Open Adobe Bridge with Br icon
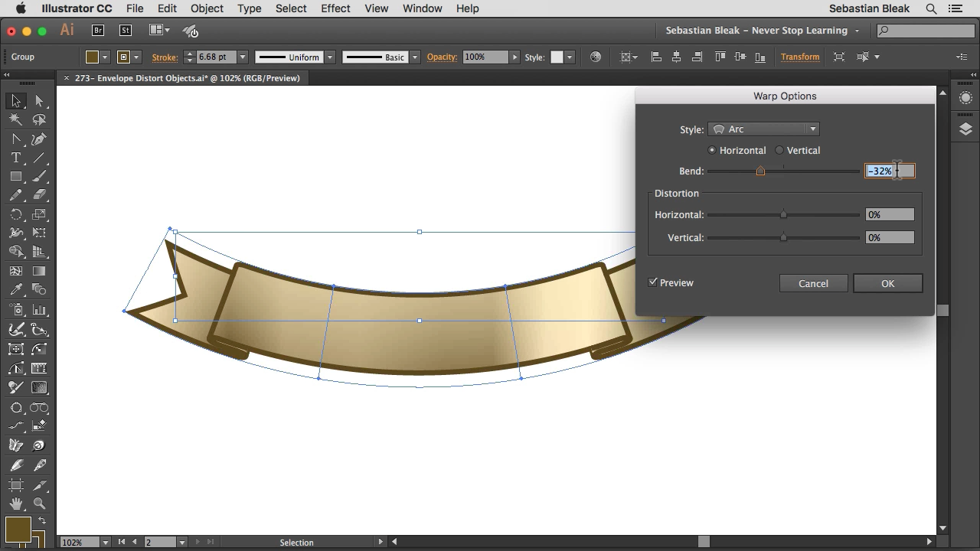Image resolution: width=980 pixels, height=551 pixels. click(98, 31)
